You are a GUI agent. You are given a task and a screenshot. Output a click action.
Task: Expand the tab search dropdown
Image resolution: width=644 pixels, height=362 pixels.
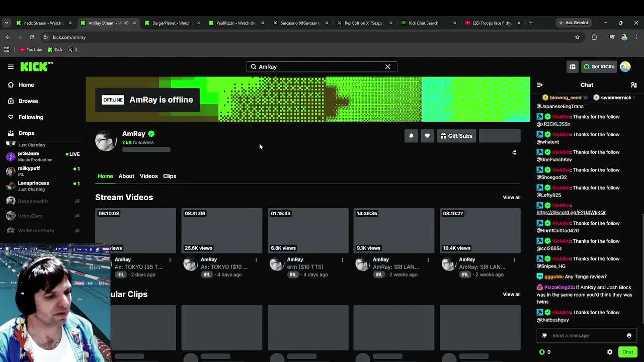7,23
